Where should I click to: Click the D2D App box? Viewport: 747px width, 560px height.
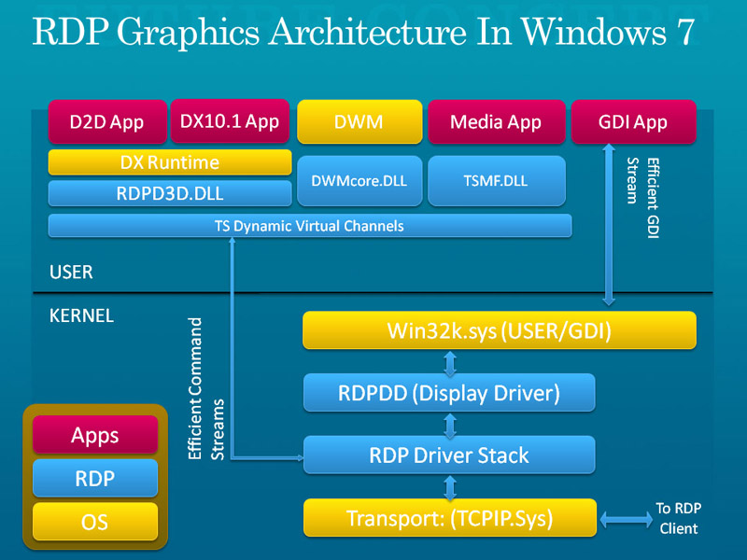pyautogui.click(x=107, y=122)
